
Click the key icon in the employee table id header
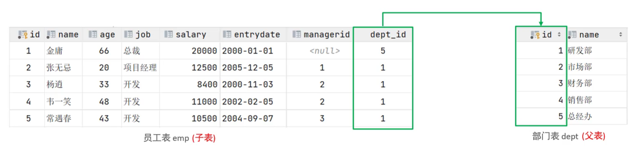(23, 35)
